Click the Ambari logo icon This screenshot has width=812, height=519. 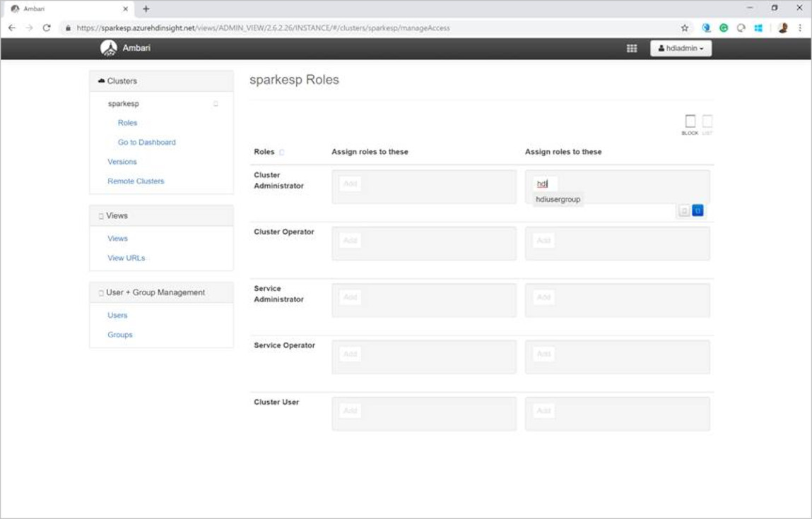pyautogui.click(x=109, y=48)
